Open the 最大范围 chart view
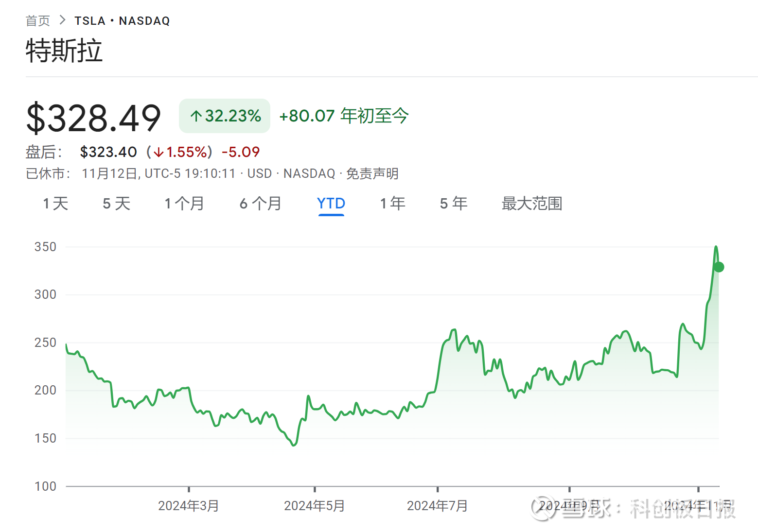 pyautogui.click(x=531, y=204)
